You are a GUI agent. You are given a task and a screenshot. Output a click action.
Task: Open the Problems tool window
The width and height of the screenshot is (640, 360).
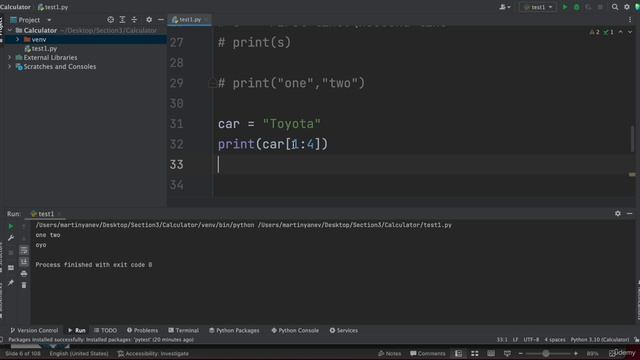click(142, 330)
